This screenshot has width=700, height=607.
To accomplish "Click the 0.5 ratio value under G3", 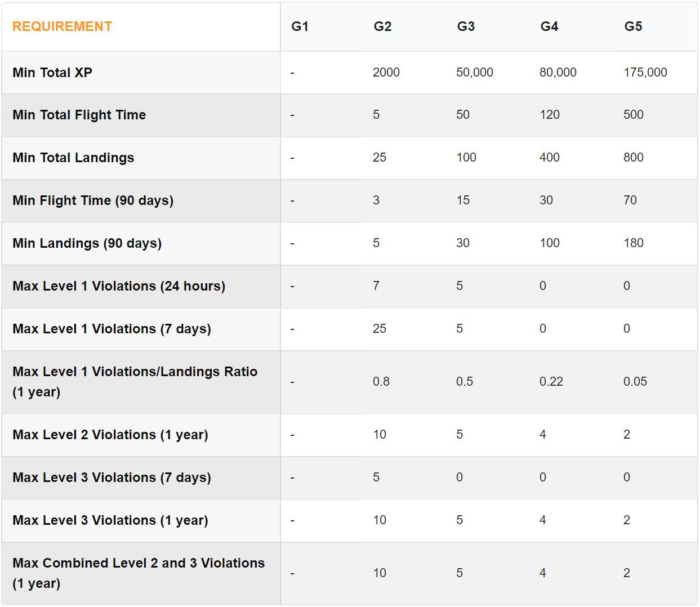I will (x=465, y=382).
